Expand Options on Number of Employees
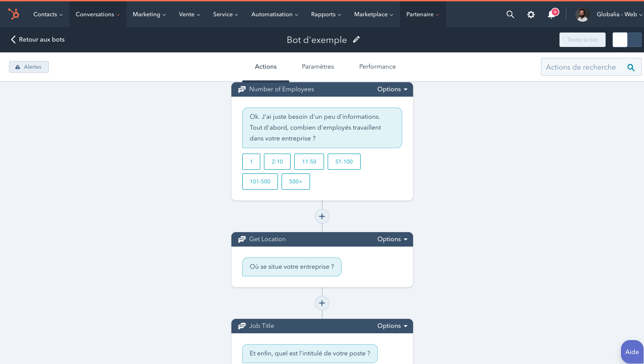This screenshot has width=644, height=364. [392, 89]
